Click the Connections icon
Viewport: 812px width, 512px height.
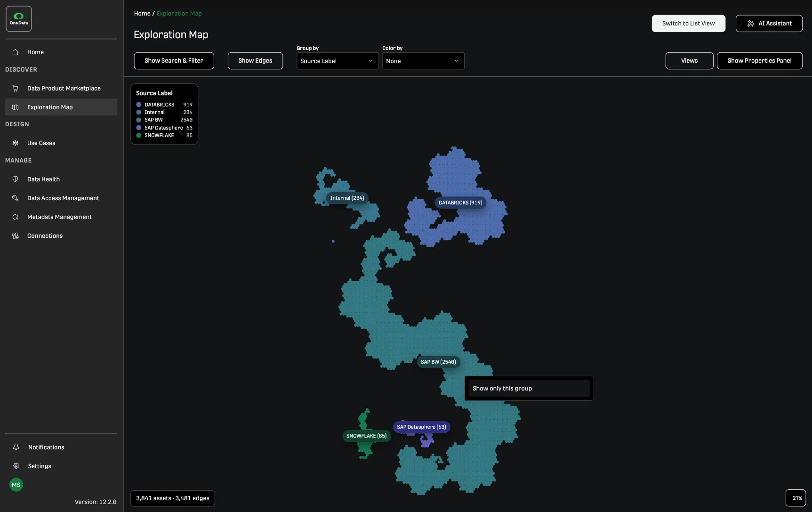tap(16, 236)
